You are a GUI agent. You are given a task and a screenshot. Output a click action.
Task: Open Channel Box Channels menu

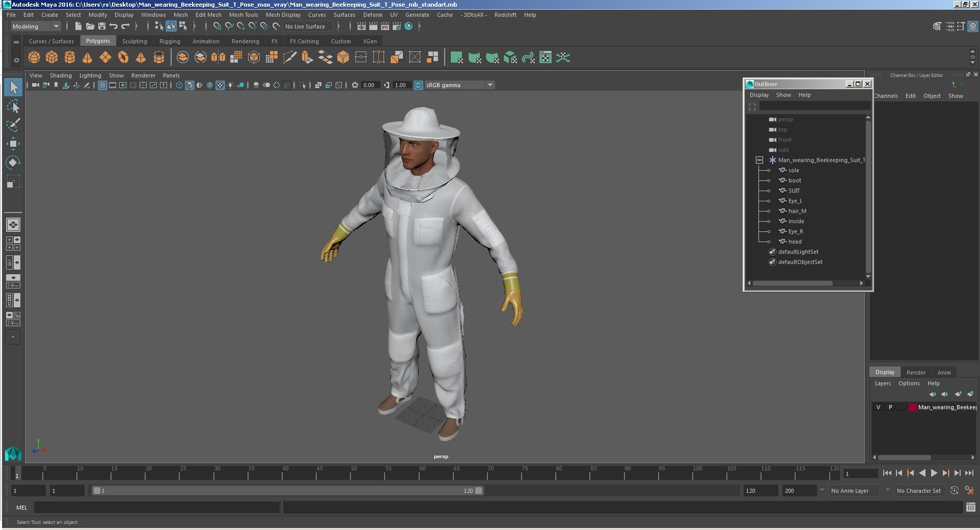[885, 96]
